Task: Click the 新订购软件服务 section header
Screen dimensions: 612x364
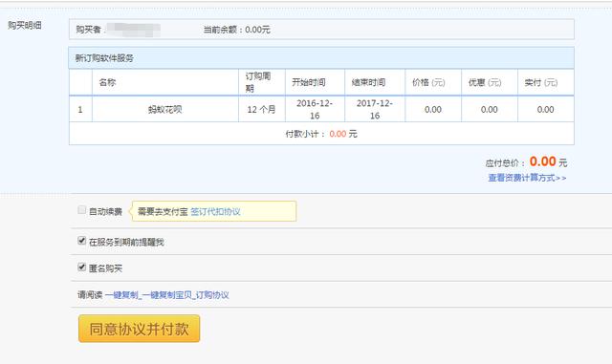Action: [321, 58]
